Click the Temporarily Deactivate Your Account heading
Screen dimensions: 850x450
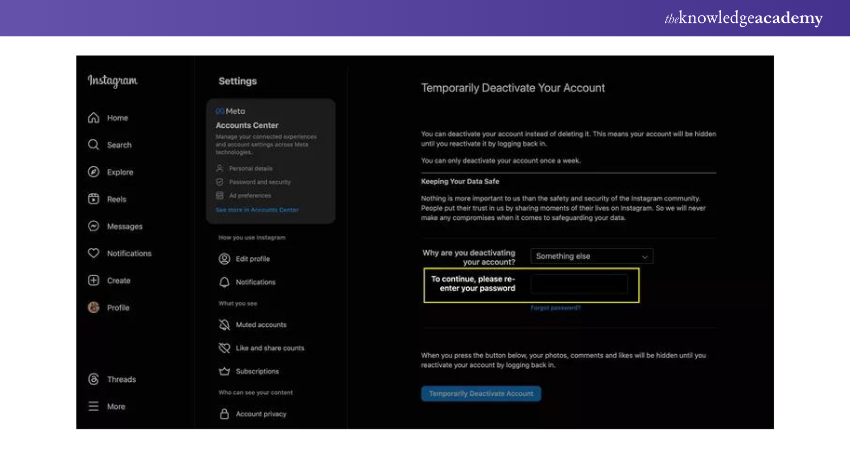[513, 88]
